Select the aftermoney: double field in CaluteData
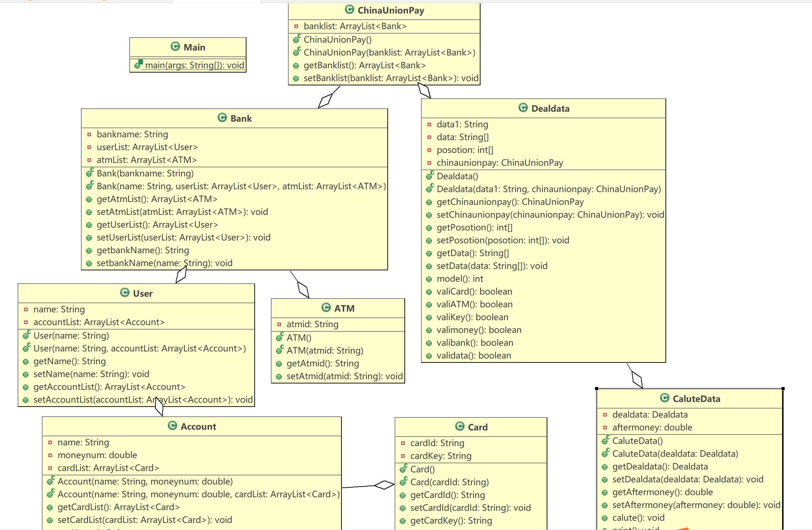 click(652, 428)
